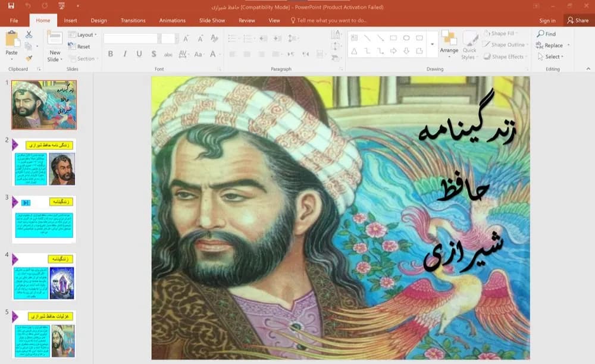This screenshot has height=364, width=595.
Task: Open the Arrange menu
Action: (449, 44)
